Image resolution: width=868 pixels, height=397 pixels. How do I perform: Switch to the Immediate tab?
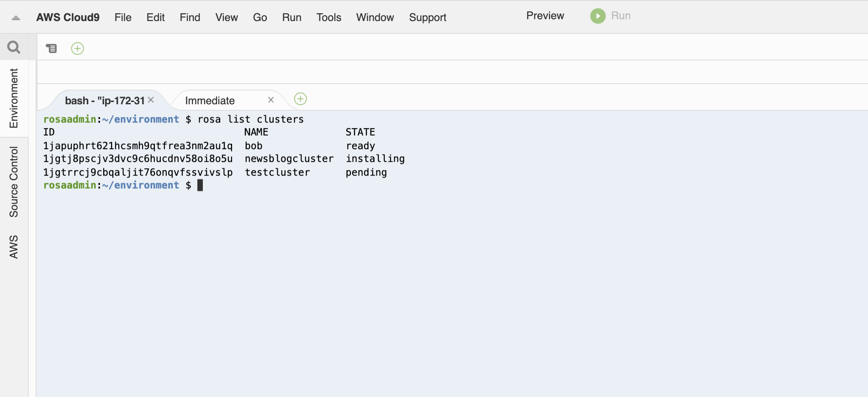click(210, 101)
